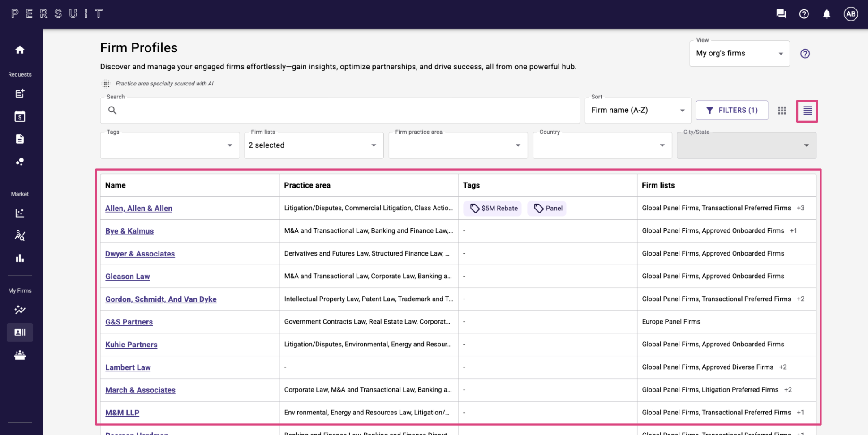The height and width of the screenshot is (435, 868).
Task: Open the View My org's firms dropdown
Action: (739, 53)
